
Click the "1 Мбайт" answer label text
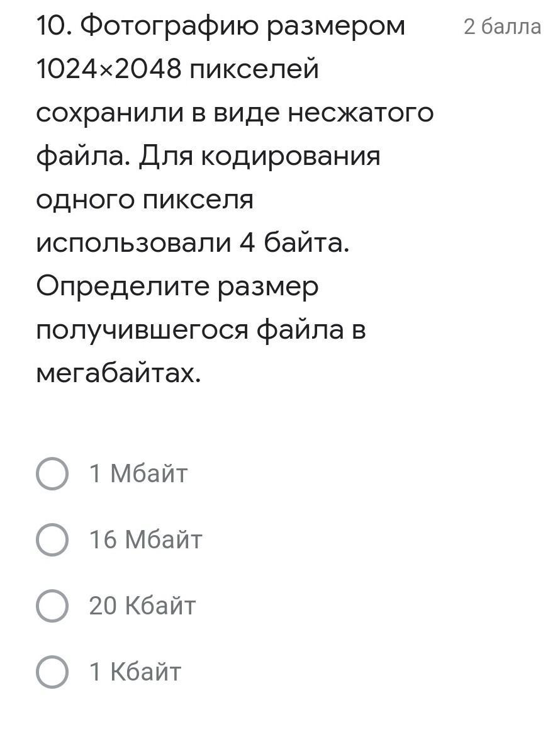(138, 473)
